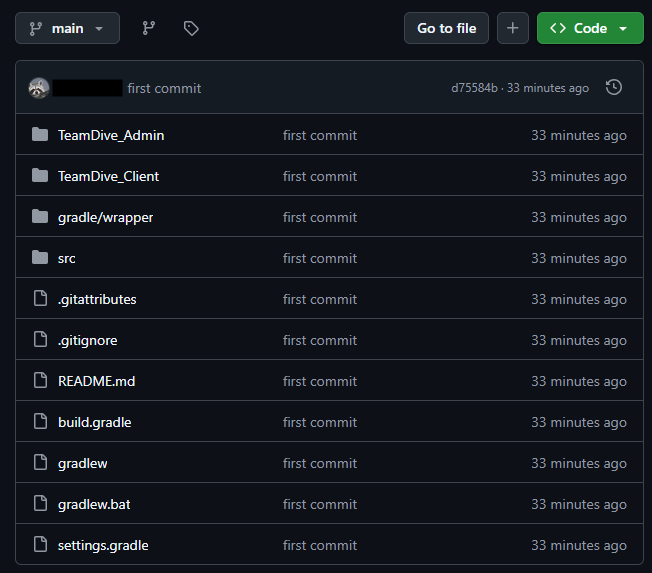The image size is (652, 573).
Task: Open the gradlew file
Action: [82, 464]
